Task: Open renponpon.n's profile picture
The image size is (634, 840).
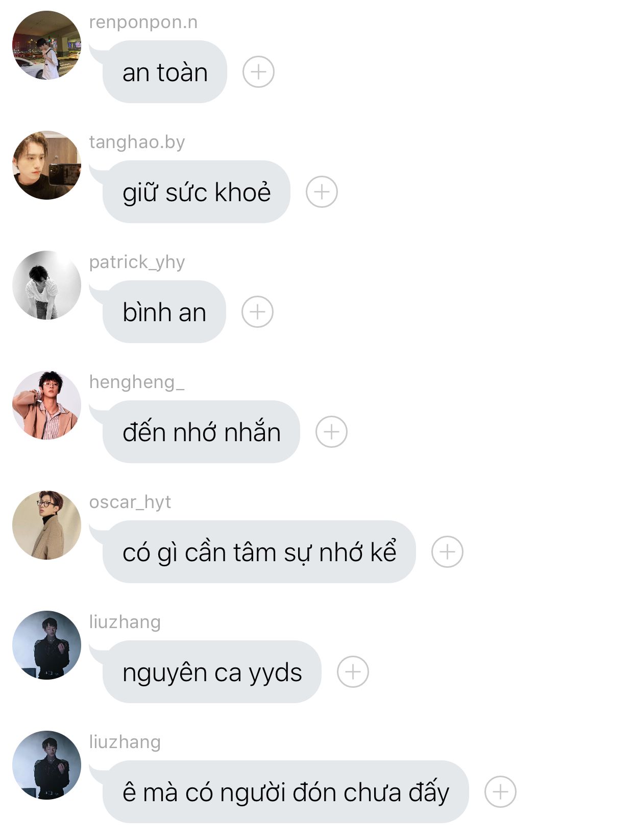Action: [46, 45]
